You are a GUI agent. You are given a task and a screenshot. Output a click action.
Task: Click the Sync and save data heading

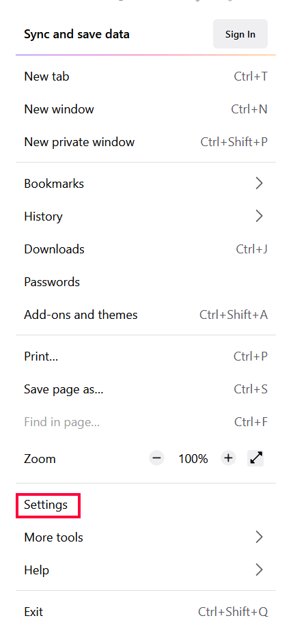[77, 34]
